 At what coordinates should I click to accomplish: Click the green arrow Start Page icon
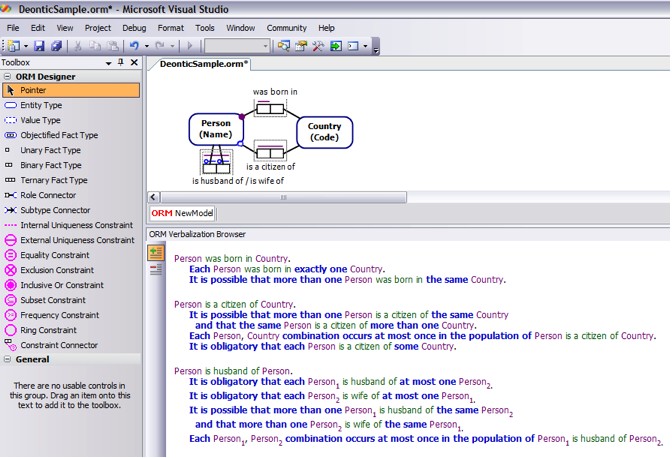coord(336,46)
